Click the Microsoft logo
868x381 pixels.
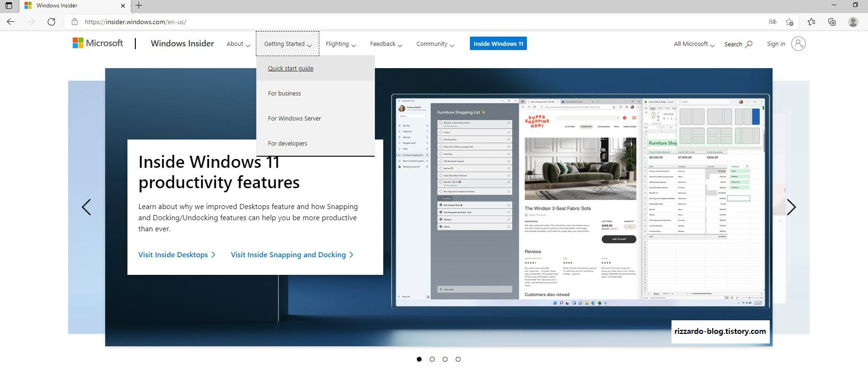click(x=98, y=43)
